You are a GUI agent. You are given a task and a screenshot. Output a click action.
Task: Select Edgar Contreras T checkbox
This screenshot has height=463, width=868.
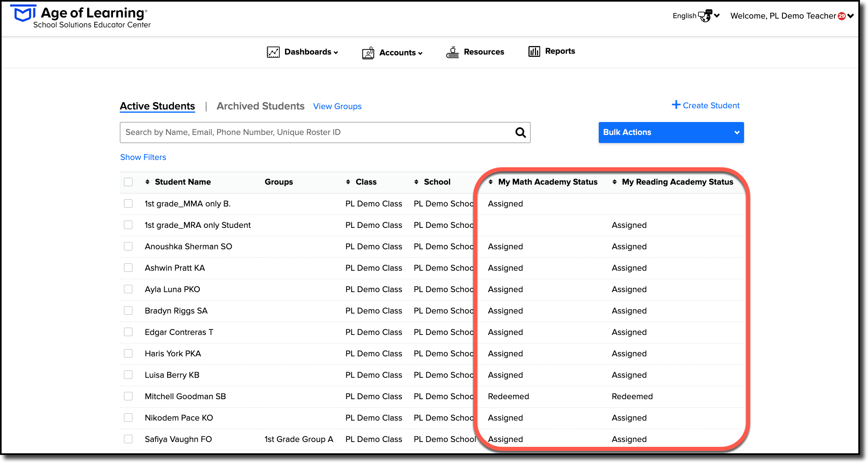click(128, 332)
